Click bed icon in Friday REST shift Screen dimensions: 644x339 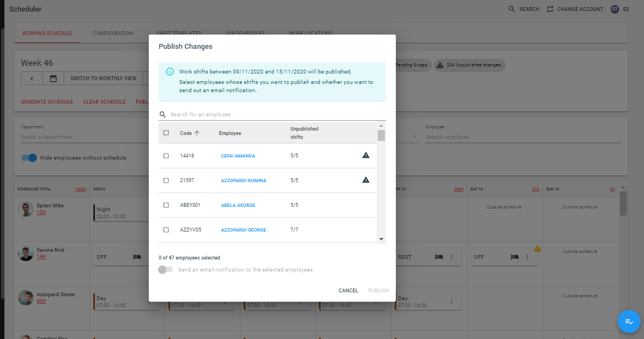coord(439,257)
